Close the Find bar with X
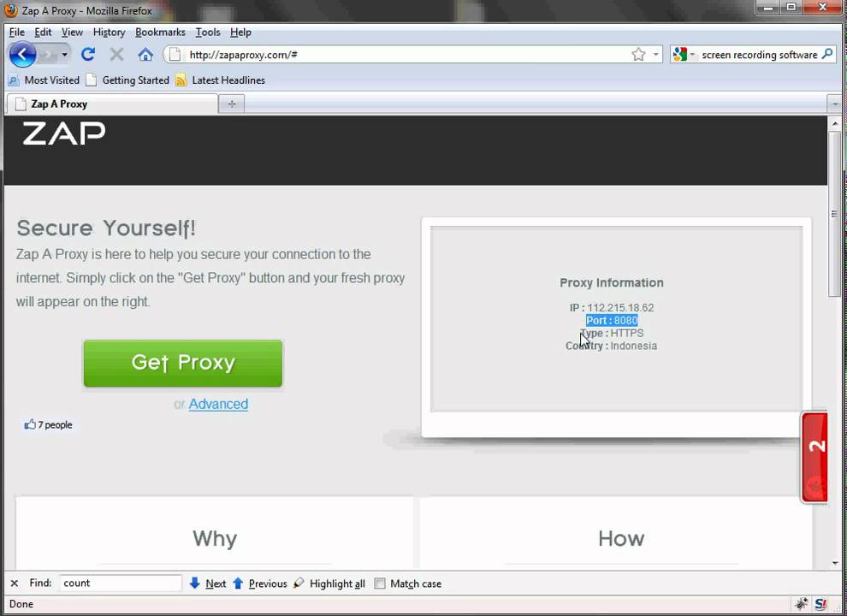Image resolution: width=847 pixels, height=616 pixels. (15, 583)
